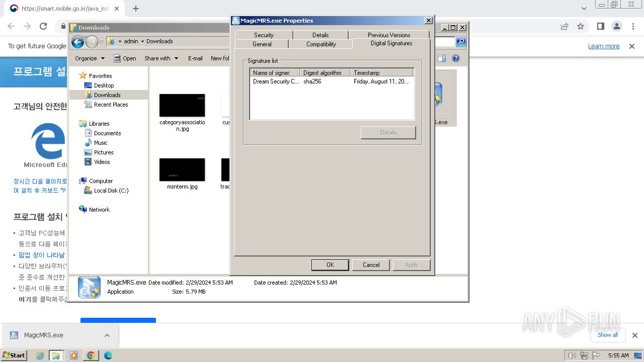
Task: Click the disabled Details button
Action: point(388,133)
